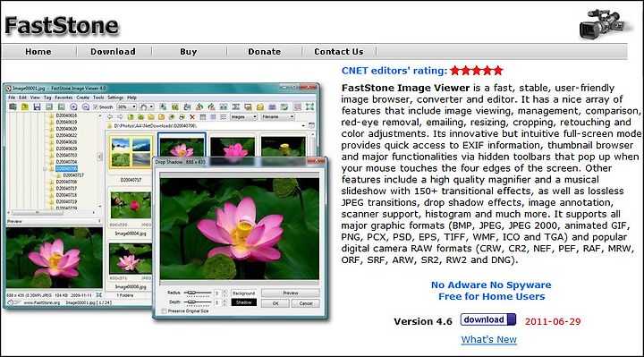Open the Tag menu

click(47, 98)
